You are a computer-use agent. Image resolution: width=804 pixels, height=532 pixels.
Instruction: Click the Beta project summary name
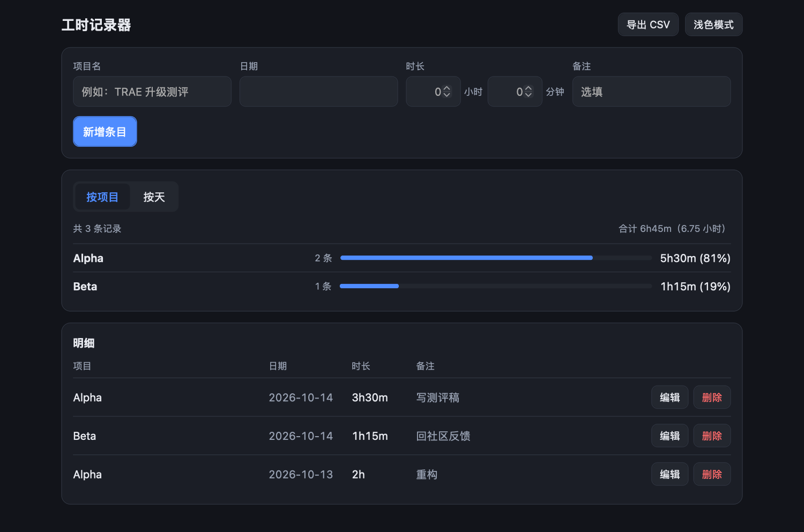(x=85, y=287)
